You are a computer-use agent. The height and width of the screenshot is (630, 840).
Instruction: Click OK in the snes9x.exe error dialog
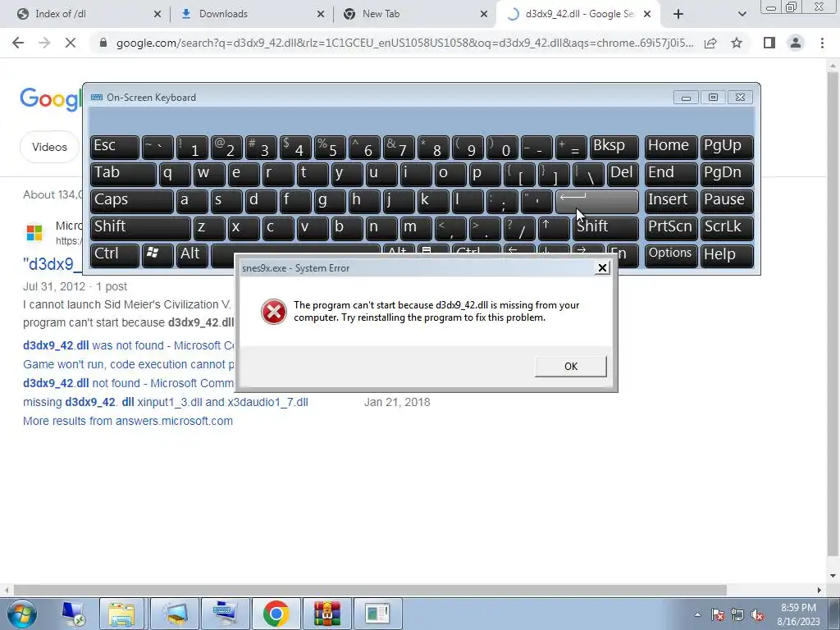pos(571,367)
